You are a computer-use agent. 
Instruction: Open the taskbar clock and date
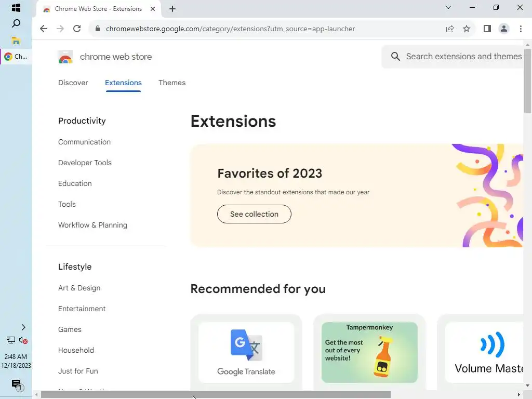[16, 361]
